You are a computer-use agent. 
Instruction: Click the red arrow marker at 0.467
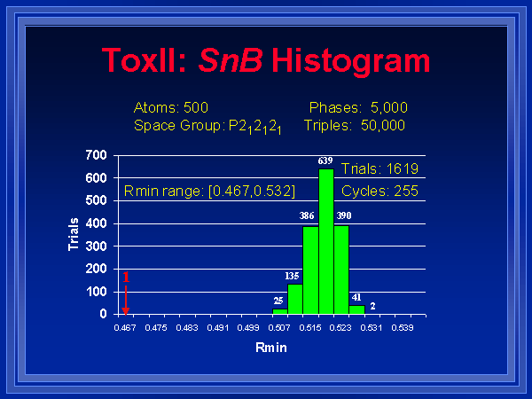coord(126,300)
